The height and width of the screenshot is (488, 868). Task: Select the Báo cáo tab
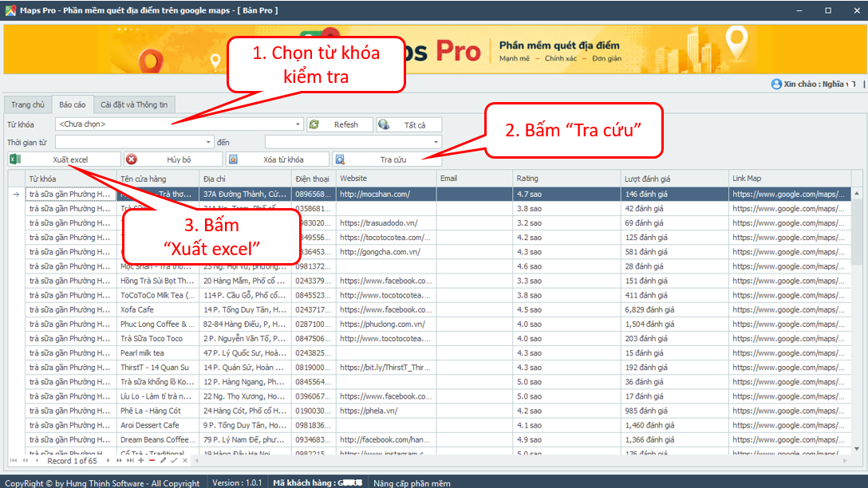[73, 104]
